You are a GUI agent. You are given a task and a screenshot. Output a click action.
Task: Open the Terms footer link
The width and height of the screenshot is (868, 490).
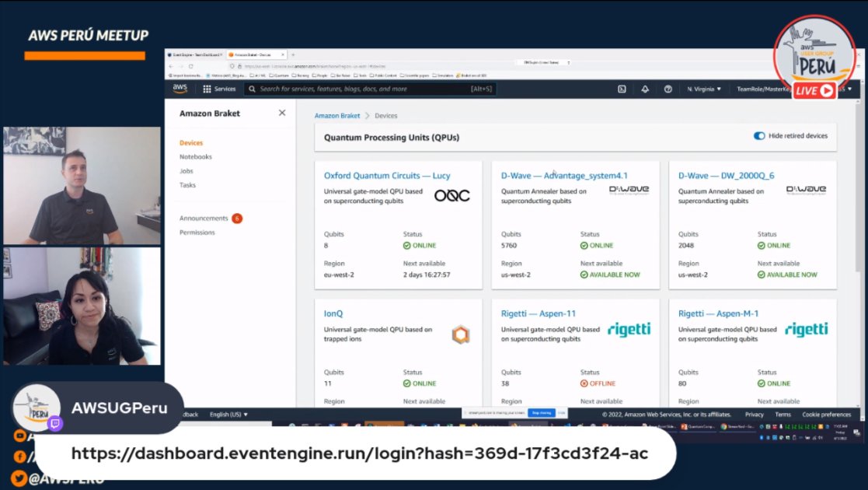[783, 415]
